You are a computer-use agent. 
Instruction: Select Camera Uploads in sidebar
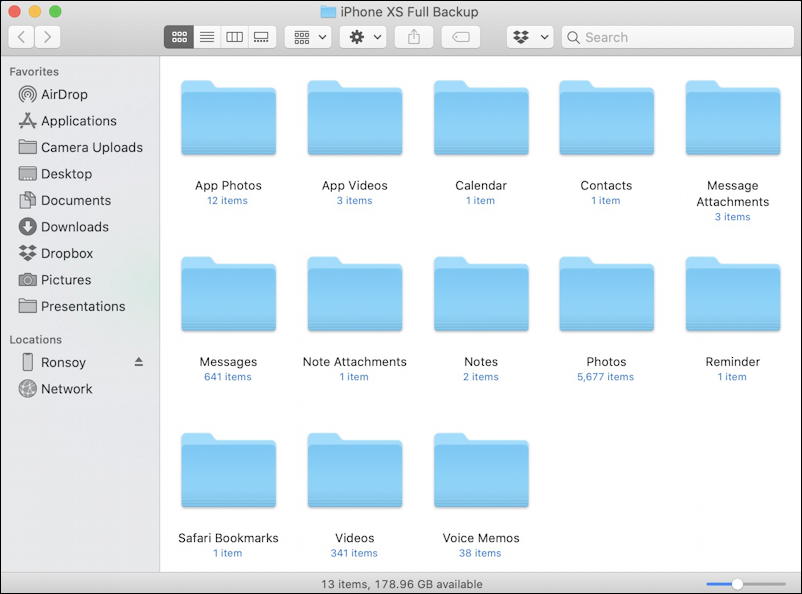[x=81, y=147]
